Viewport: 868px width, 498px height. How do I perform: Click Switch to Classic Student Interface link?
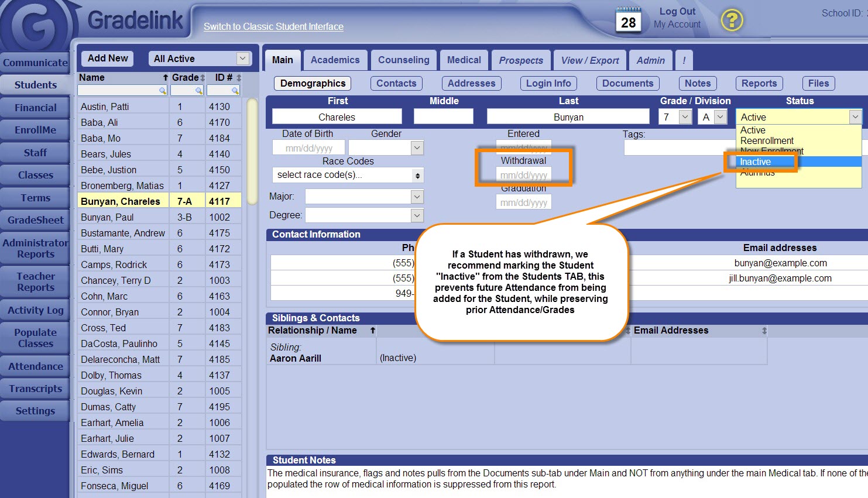pyautogui.click(x=273, y=26)
